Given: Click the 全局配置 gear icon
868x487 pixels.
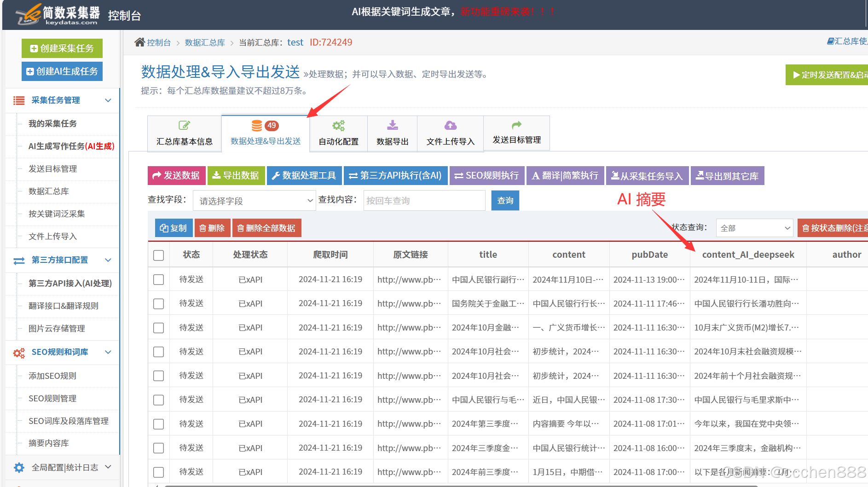Looking at the screenshot, I should click(x=19, y=468).
